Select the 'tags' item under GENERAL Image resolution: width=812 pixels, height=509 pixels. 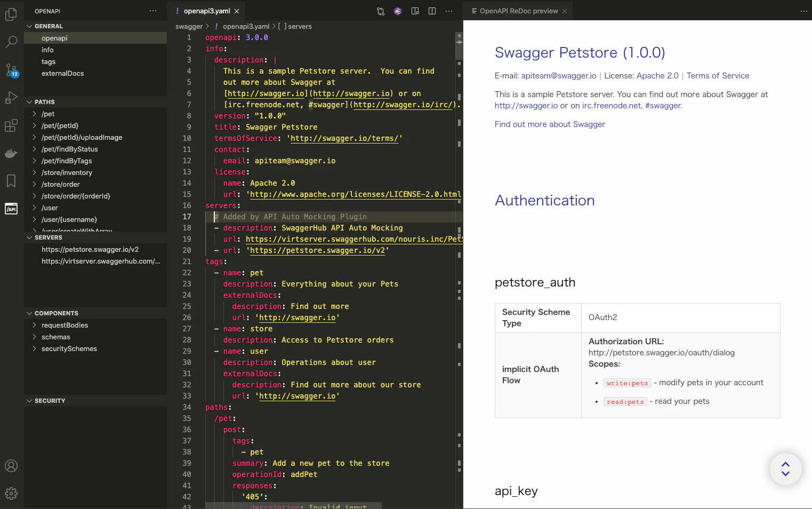point(95,61)
